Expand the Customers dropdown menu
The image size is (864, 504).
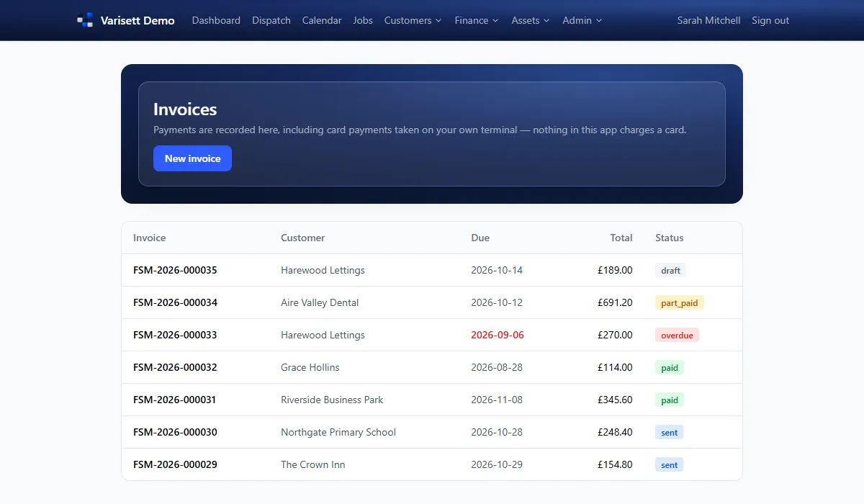point(413,20)
